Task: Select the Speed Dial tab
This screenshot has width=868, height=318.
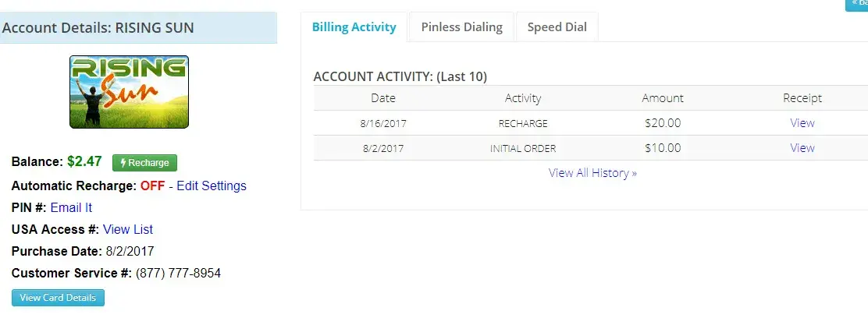Action: 557,27
